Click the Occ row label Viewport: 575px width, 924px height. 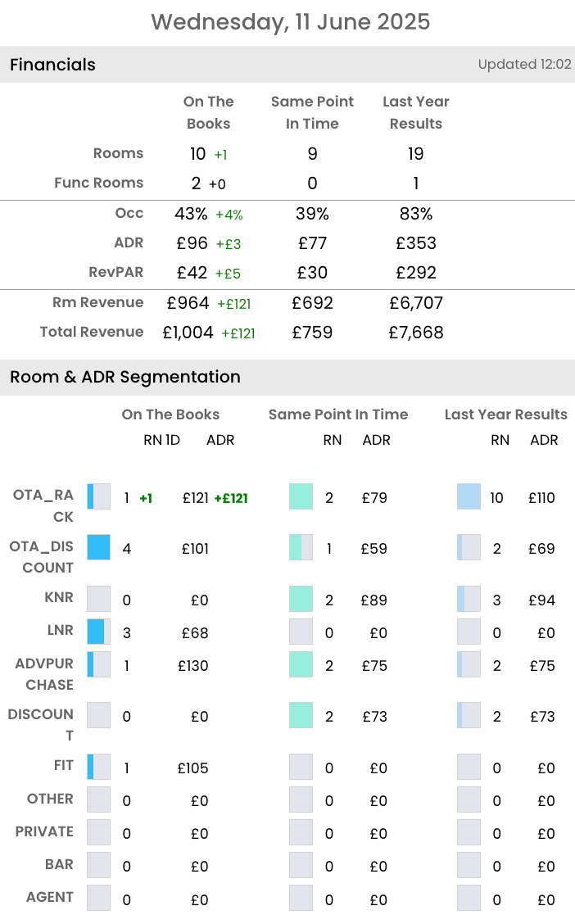click(129, 213)
